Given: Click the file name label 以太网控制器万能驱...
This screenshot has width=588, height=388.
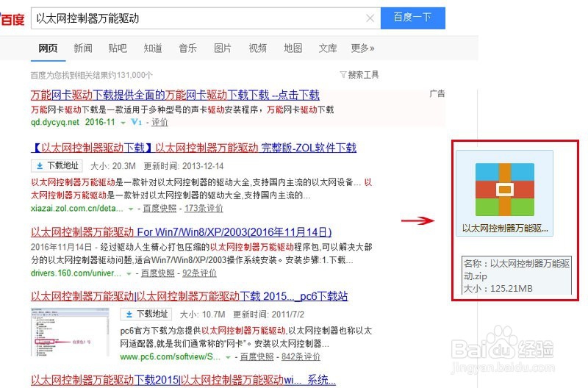Looking at the screenshot, I should tap(505, 229).
